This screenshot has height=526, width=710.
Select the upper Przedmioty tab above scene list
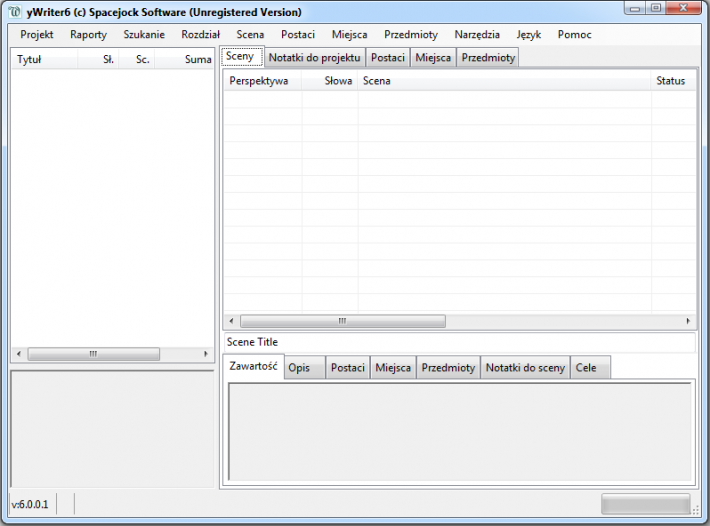pyautogui.click(x=488, y=58)
